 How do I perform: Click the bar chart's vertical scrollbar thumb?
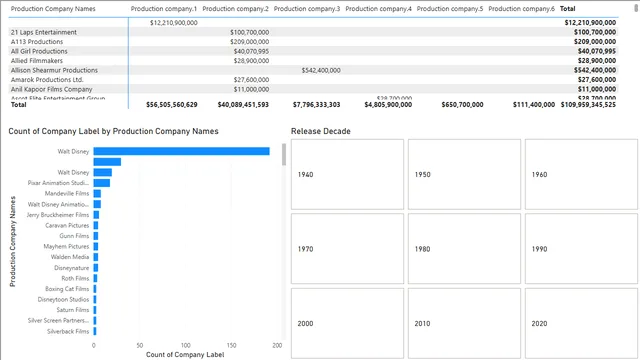pyautogui.click(x=284, y=154)
